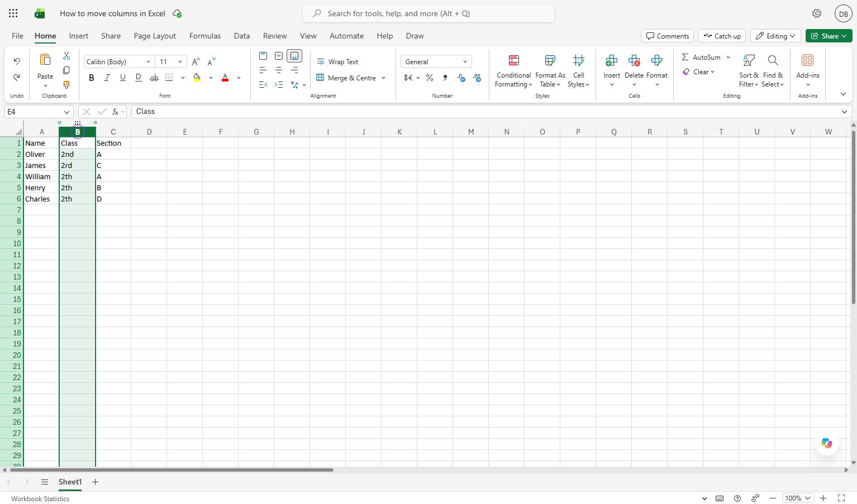Open the Editing mode dropdown
The image size is (857, 504).
[x=775, y=36]
